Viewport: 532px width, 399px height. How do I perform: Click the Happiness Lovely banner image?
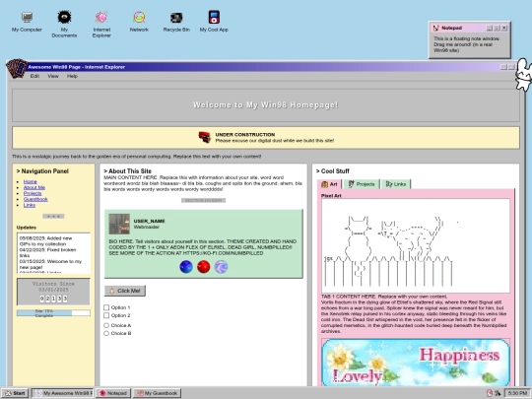coord(416,363)
